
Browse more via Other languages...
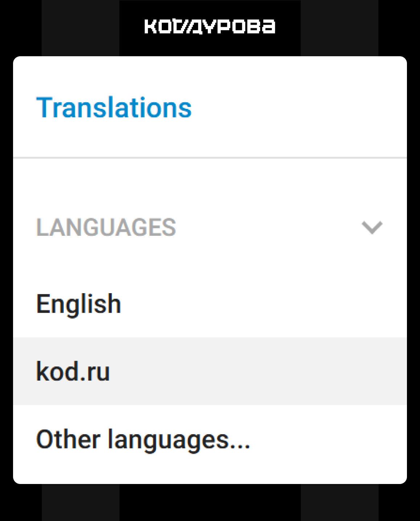pyautogui.click(x=143, y=439)
